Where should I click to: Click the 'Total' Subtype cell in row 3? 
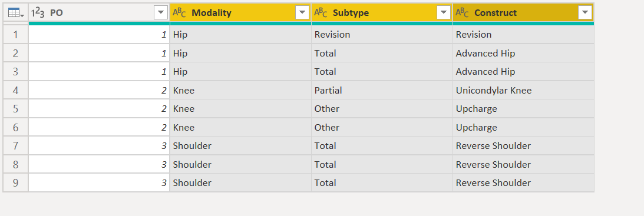coord(382,71)
